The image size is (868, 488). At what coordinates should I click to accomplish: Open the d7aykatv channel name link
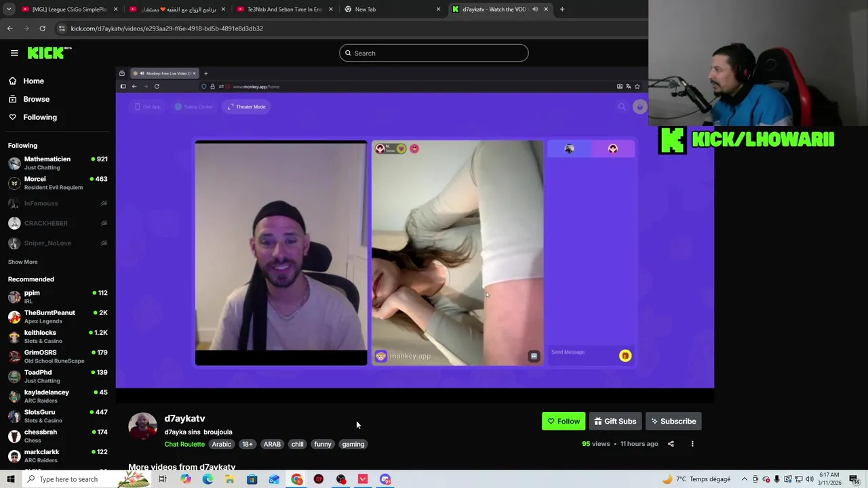pos(184,419)
